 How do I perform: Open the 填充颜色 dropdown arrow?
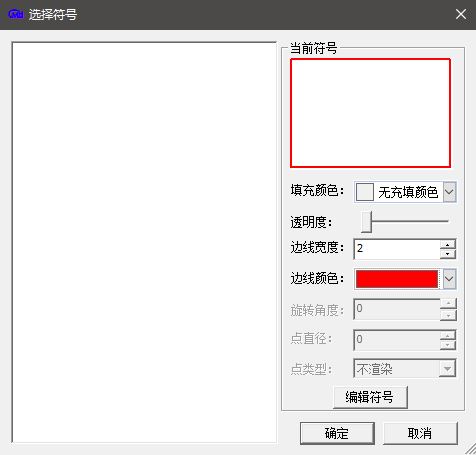[449, 192]
